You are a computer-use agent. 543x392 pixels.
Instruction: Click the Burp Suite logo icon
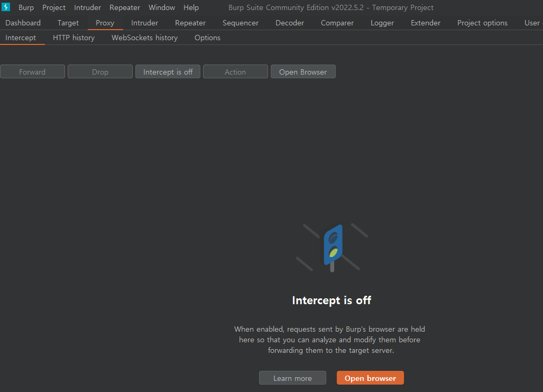click(x=6, y=7)
